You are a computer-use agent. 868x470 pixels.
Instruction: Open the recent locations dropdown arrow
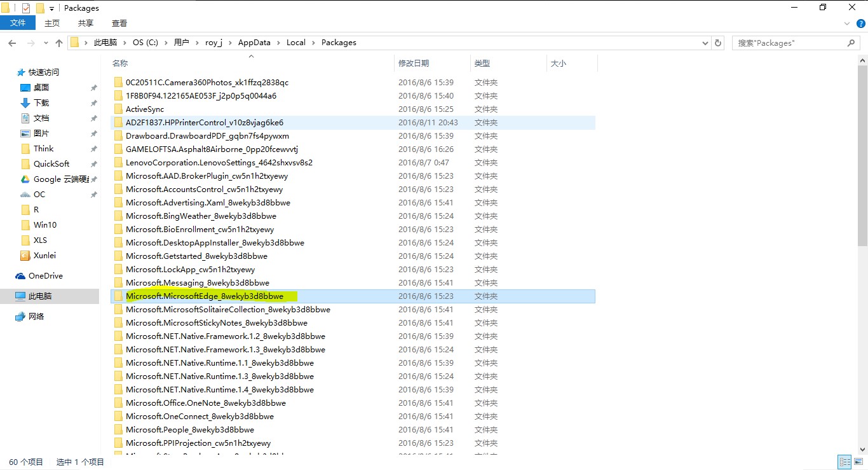pos(44,43)
